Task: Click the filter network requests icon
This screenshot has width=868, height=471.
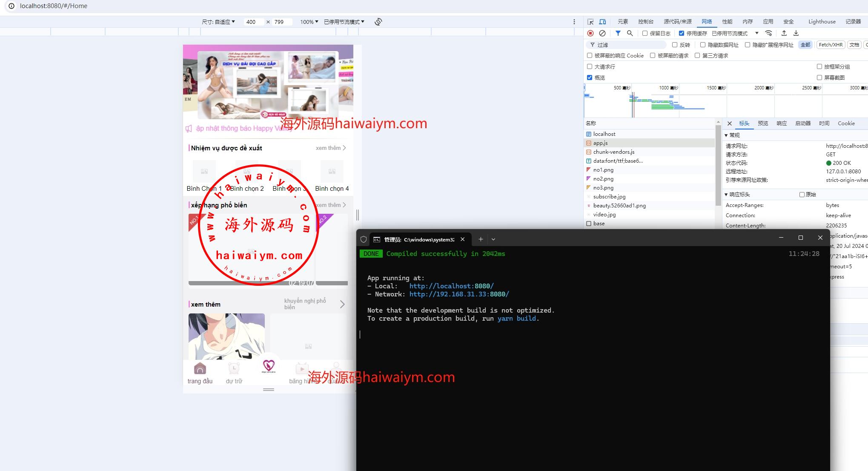Action: point(618,33)
